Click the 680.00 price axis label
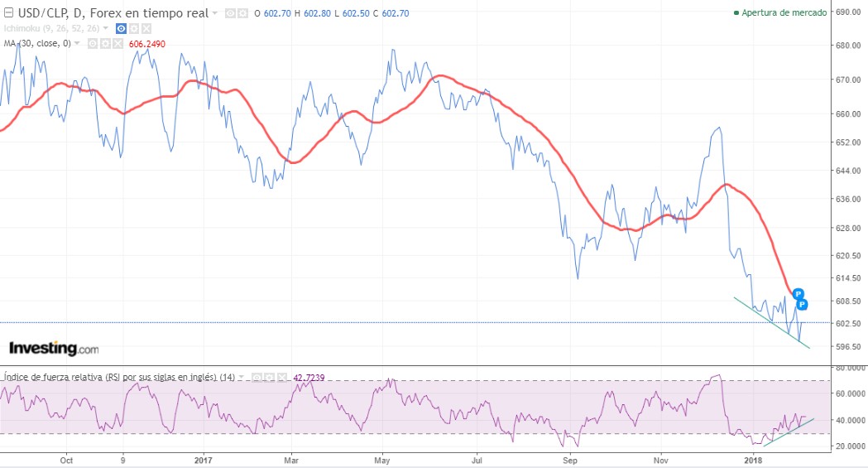 847,46
